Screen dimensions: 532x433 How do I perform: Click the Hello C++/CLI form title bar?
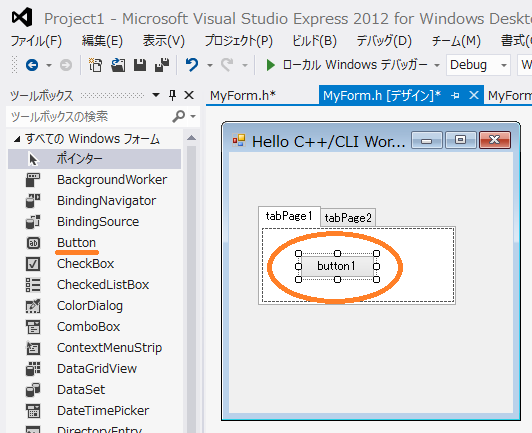(x=328, y=142)
